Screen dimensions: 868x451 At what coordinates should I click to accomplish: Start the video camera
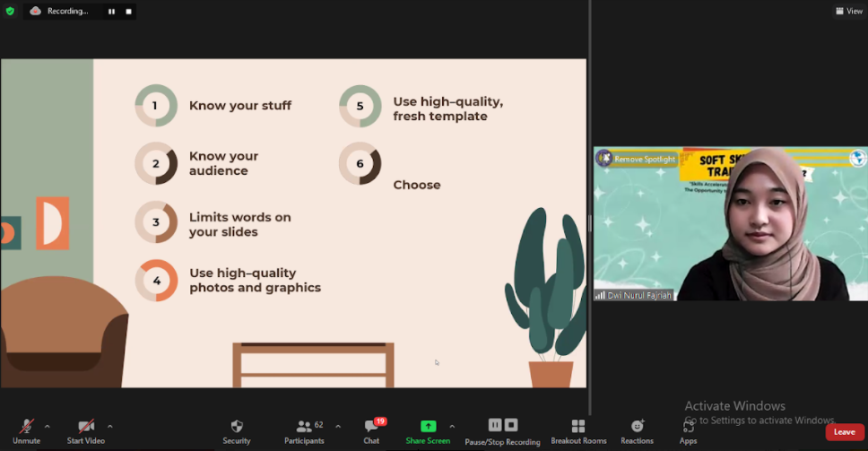pyautogui.click(x=86, y=427)
